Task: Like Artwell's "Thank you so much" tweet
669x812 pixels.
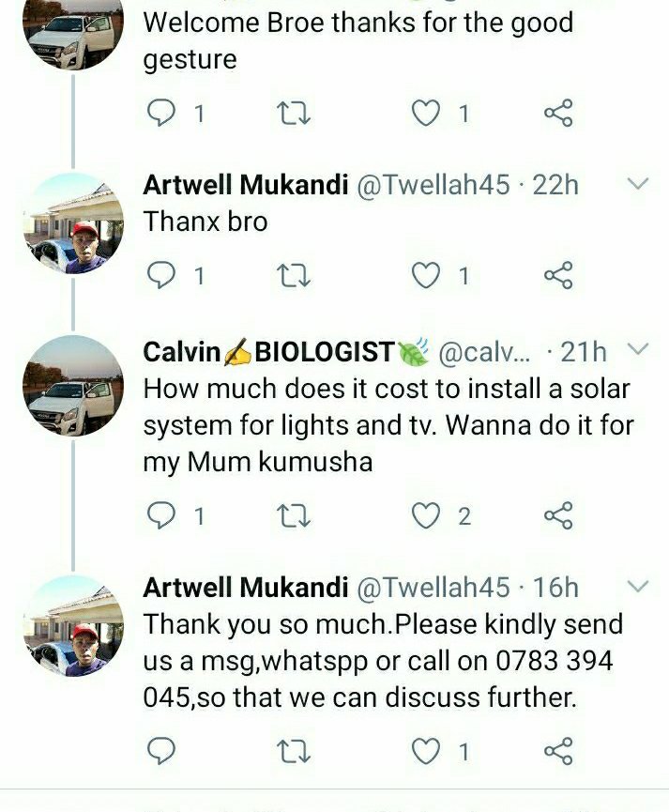Action: pos(428,751)
